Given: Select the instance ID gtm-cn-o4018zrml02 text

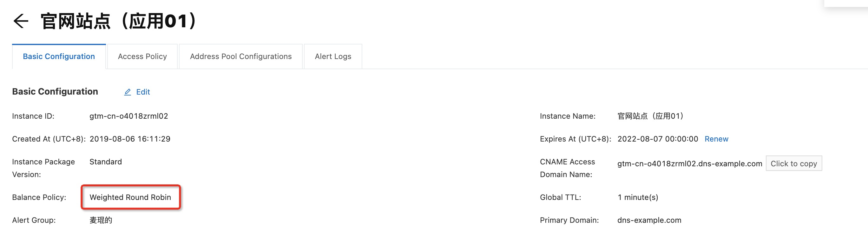Looking at the screenshot, I should coord(129,116).
